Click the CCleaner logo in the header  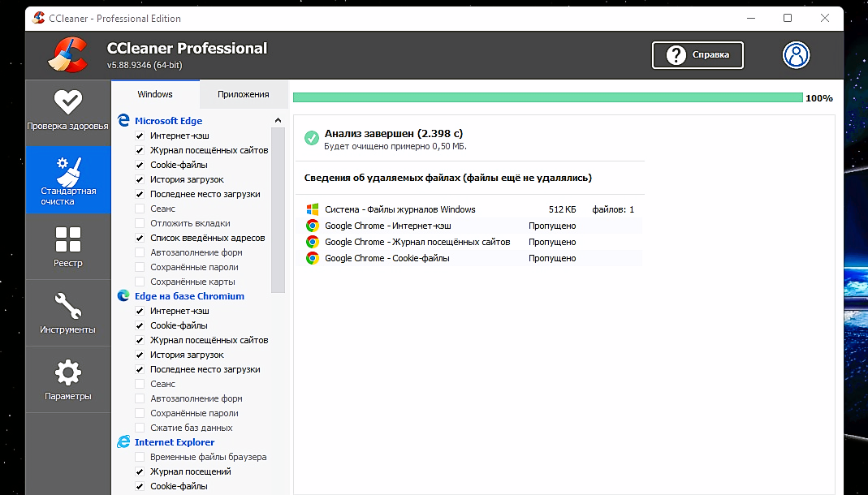click(67, 54)
